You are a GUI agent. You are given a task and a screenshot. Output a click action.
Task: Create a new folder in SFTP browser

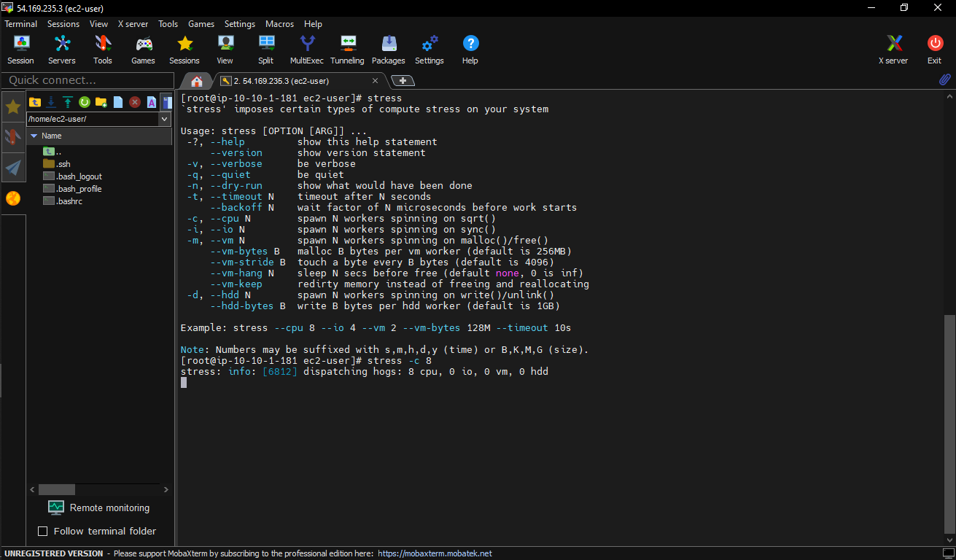click(x=101, y=102)
